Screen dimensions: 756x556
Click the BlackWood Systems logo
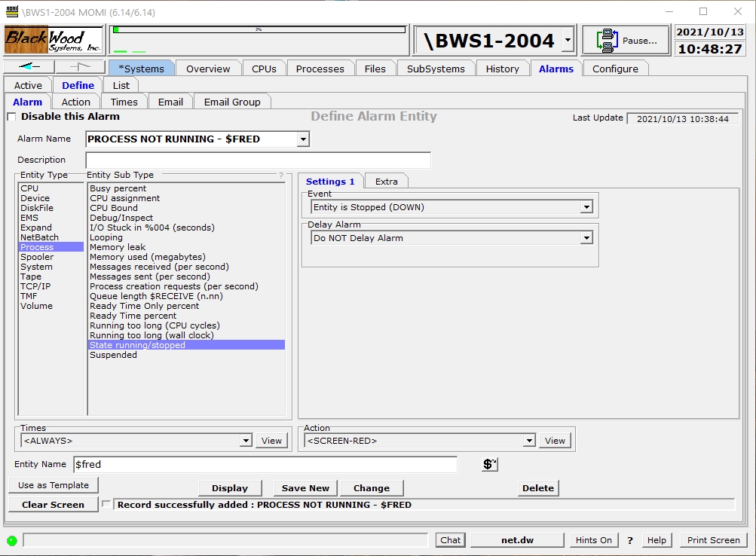pyautogui.click(x=54, y=40)
